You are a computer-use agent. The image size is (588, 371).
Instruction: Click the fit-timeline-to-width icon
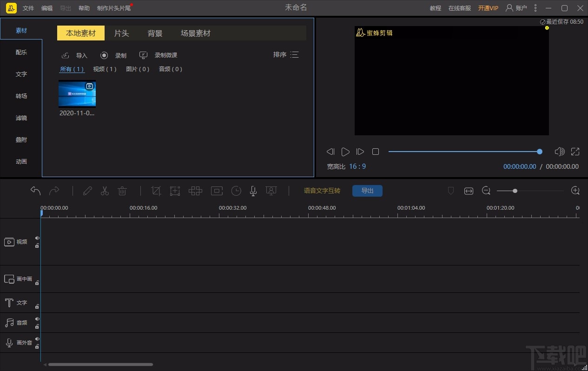click(469, 191)
